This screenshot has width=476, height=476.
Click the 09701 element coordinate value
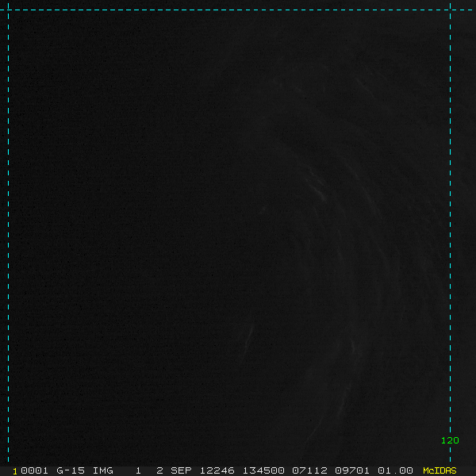(x=352, y=470)
